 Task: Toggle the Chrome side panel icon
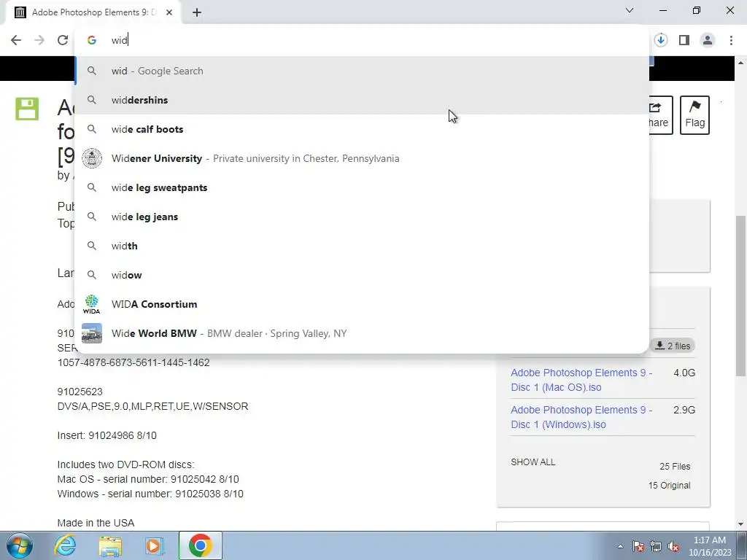(x=684, y=40)
